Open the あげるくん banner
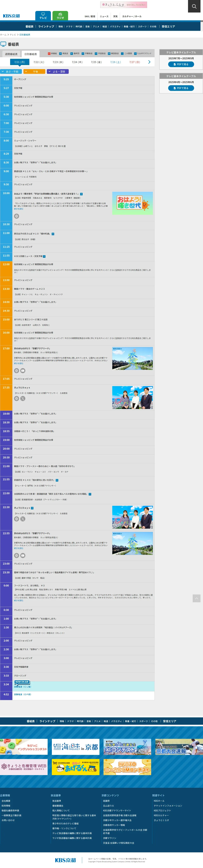The image size is (203, 868). (75, 767)
